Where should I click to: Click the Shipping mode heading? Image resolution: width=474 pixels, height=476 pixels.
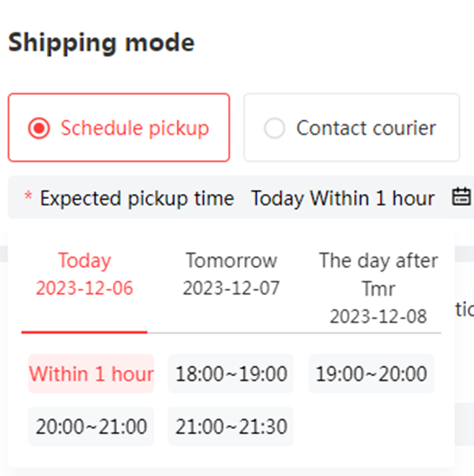[x=101, y=43]
